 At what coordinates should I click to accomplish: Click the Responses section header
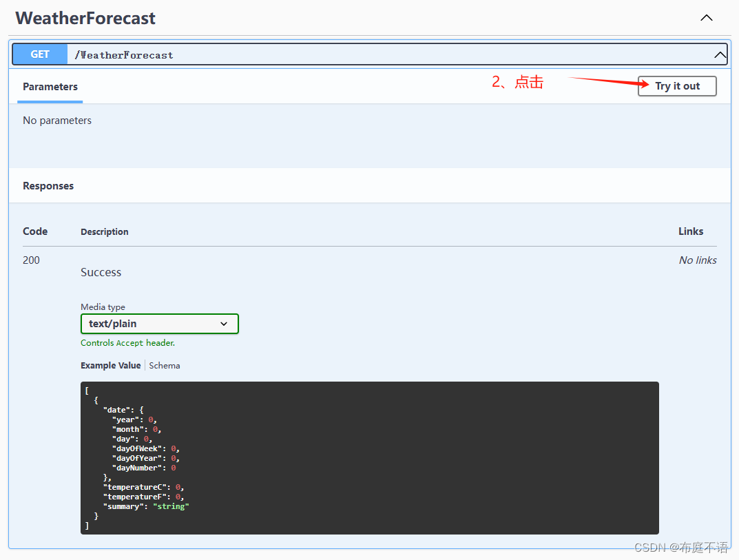48,185
